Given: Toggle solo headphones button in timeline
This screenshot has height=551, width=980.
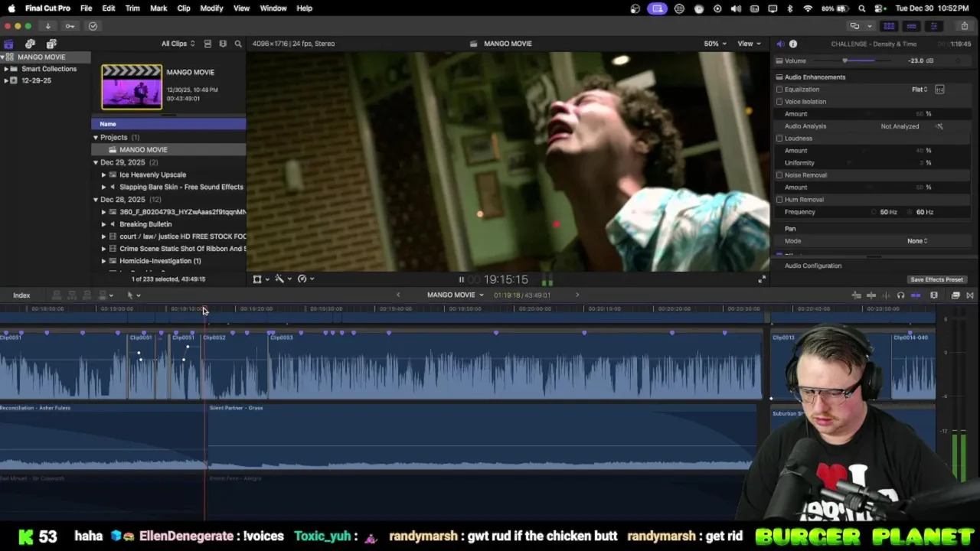Looking at the screenshot, I should point(900,295).
